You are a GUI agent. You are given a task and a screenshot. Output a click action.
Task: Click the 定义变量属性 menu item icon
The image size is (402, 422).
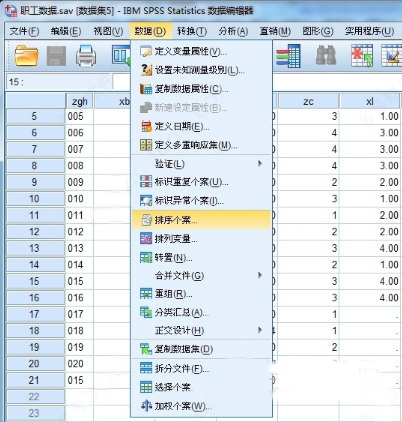(x=146, y=51)
